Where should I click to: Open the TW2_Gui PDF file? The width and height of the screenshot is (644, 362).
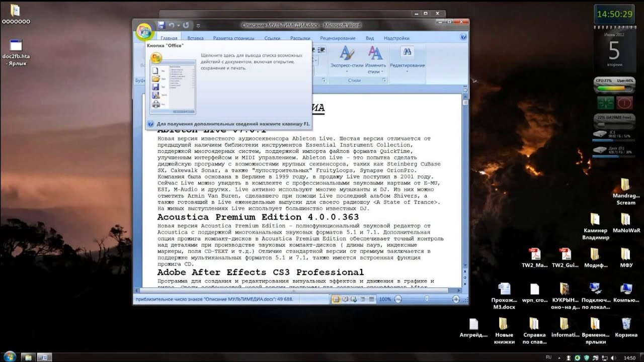[565, 258]
